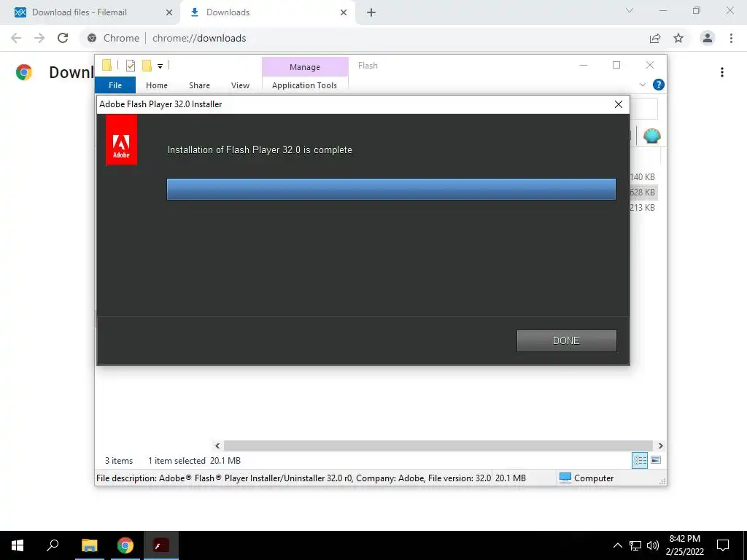
Task: Click Computer in Explorer status bar
Action: 587,478
